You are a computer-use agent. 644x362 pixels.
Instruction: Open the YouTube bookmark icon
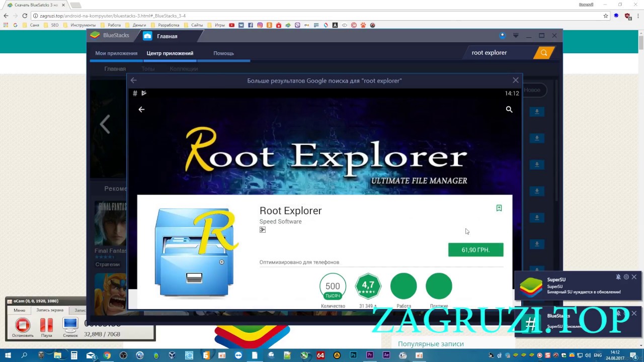[x=232, y=25]
